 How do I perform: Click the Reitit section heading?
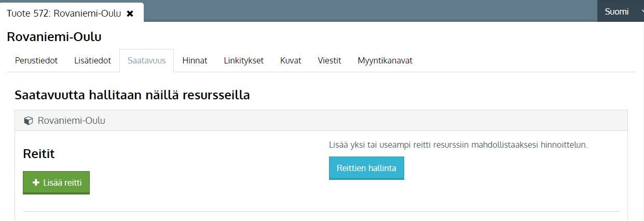click(39, 153)
